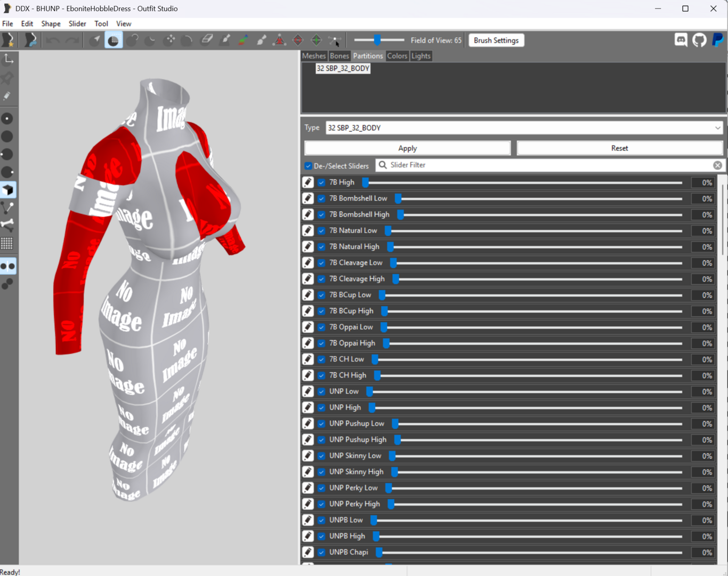Select the multicolor Color paint brush

pyautogui.click(x=243, y=40)
